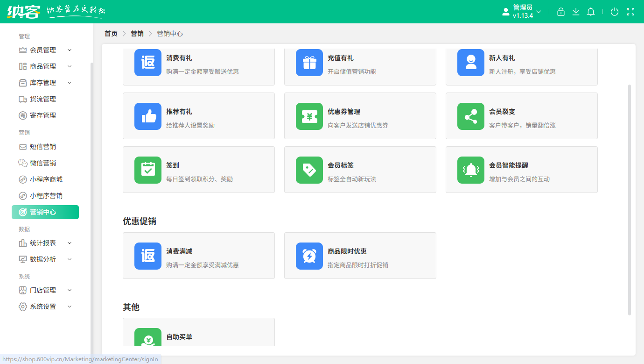Click the download icon in top bar
Screen dimensions: 644x364
(x=576, y=12)
